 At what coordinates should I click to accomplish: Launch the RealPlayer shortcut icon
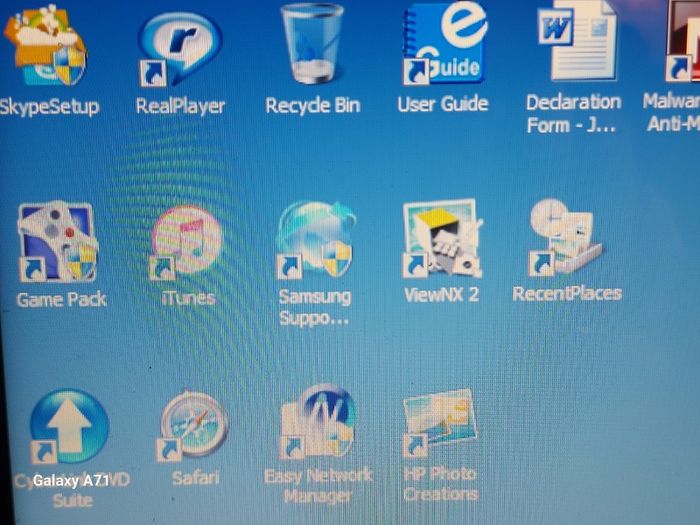click(180, 49)
